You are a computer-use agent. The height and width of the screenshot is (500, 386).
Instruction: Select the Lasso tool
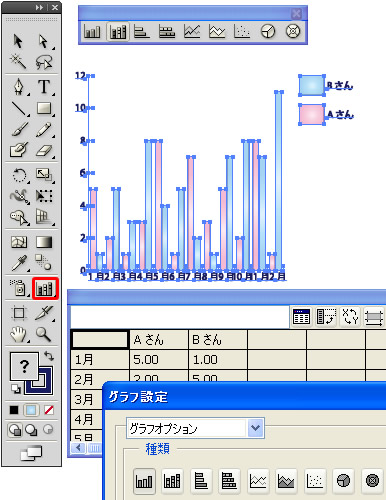44,61
